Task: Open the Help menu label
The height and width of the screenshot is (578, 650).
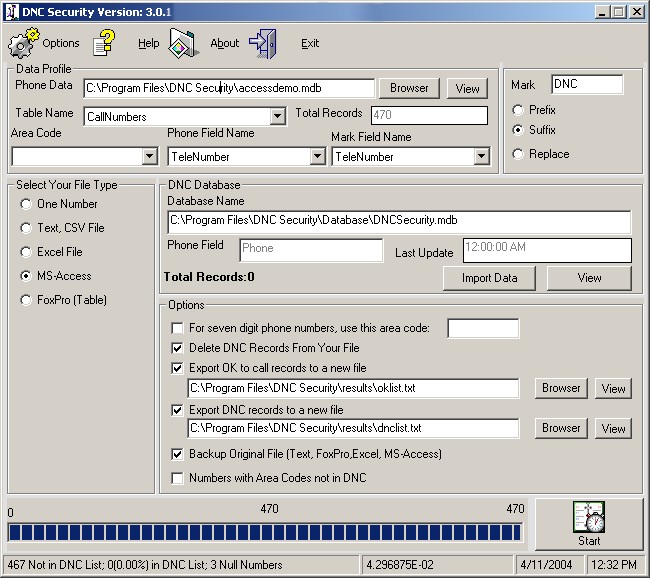Action: point(149,43)
